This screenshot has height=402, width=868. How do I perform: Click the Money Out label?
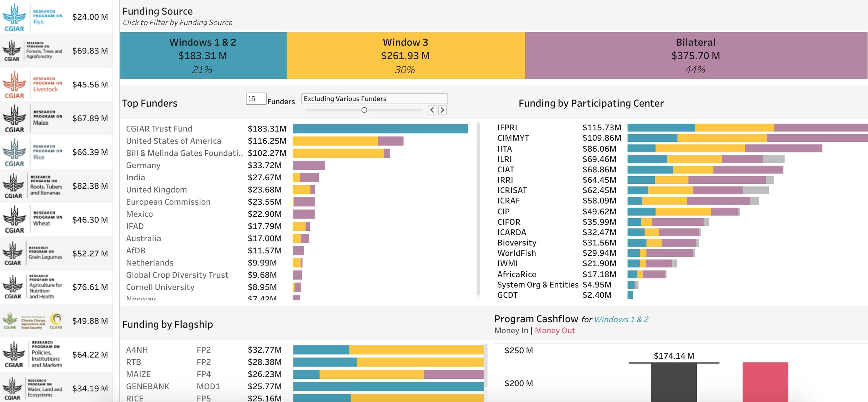[x=555, y=330]
